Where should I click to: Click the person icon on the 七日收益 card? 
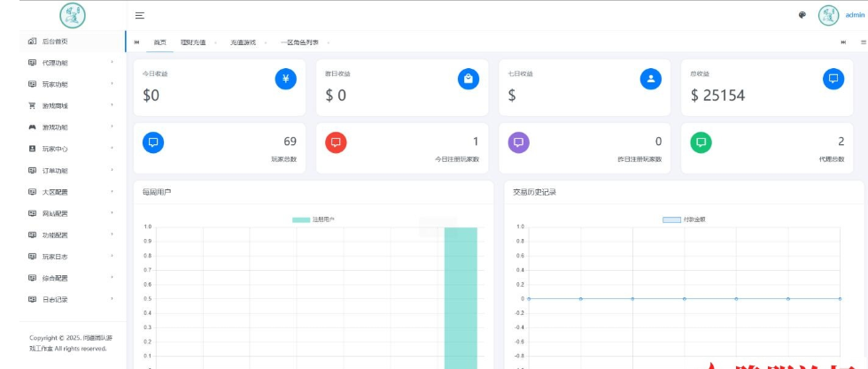651,79
